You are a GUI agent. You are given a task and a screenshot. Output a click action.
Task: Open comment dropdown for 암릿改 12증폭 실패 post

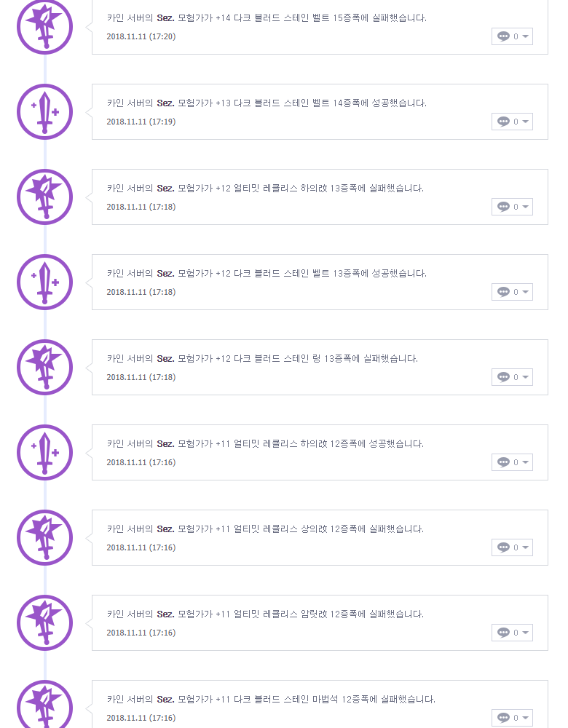tap(512, 633)
